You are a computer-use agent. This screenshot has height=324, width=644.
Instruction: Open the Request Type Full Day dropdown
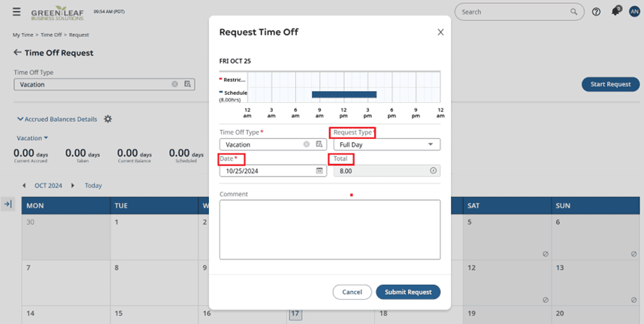point(387,144)
